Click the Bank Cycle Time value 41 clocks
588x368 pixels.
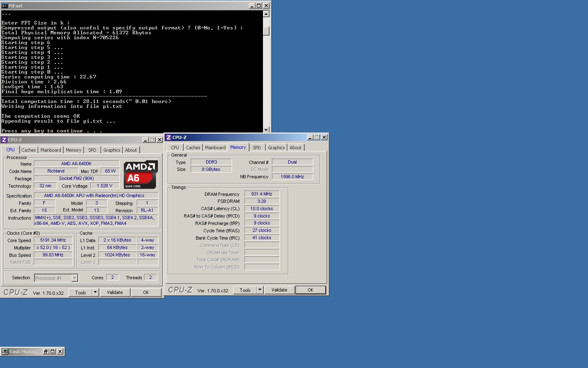262,238
